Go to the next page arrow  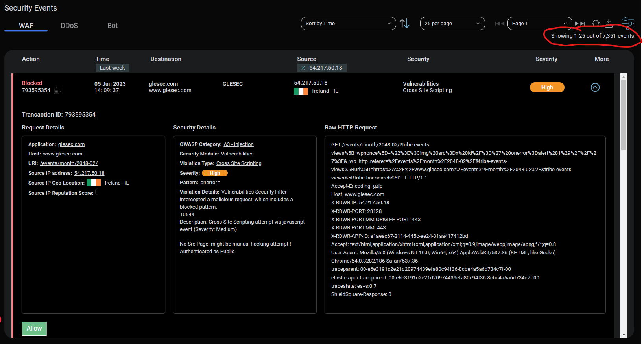click(x=577, y=24)
